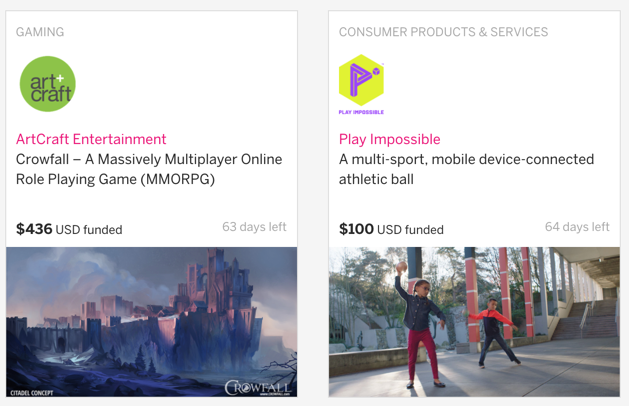The image size is (629, 406).
Task: Click the boy in the red jacket
Action: pyautogui.click(x=493, y=332)
